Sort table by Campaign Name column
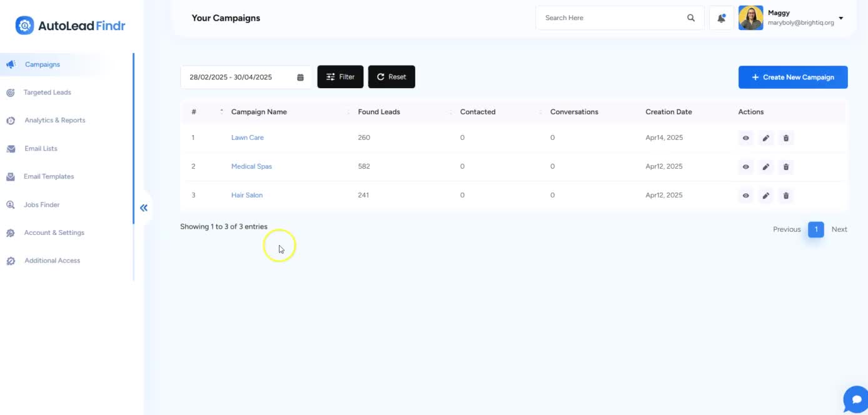Viewport: 868px width, 415px height. tap(259, 112)
